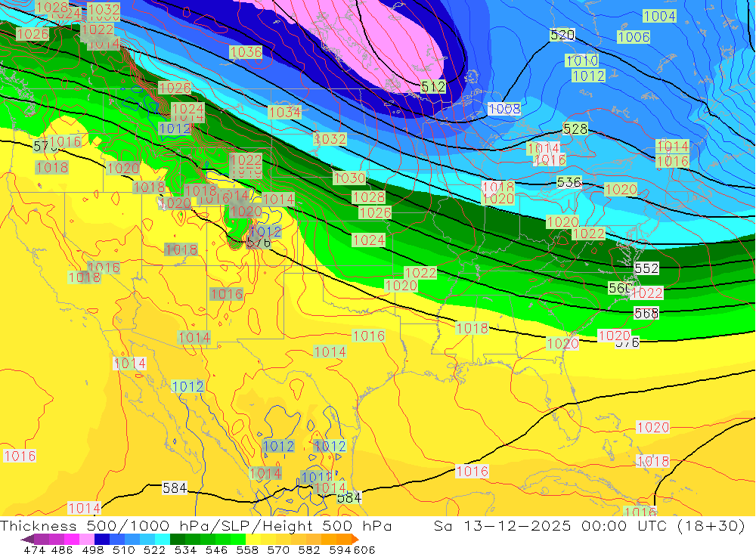
Task: Click the 486 legend value
Action: pos(62,549)
